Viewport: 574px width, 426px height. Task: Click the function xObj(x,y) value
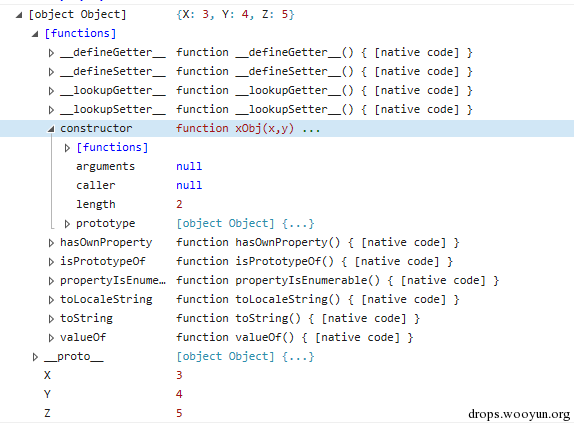pyautogui.click(x=235, y=128)
